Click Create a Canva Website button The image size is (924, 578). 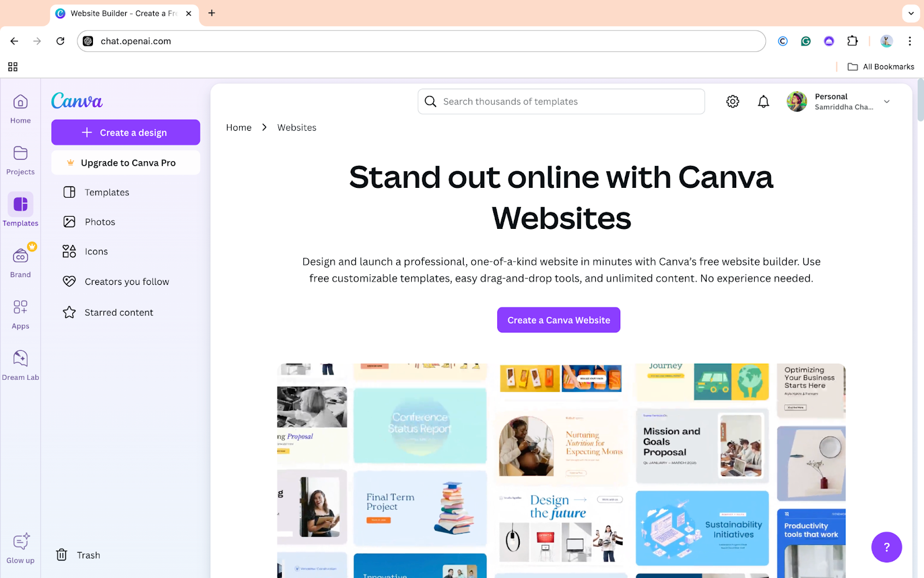coord(558,320)
